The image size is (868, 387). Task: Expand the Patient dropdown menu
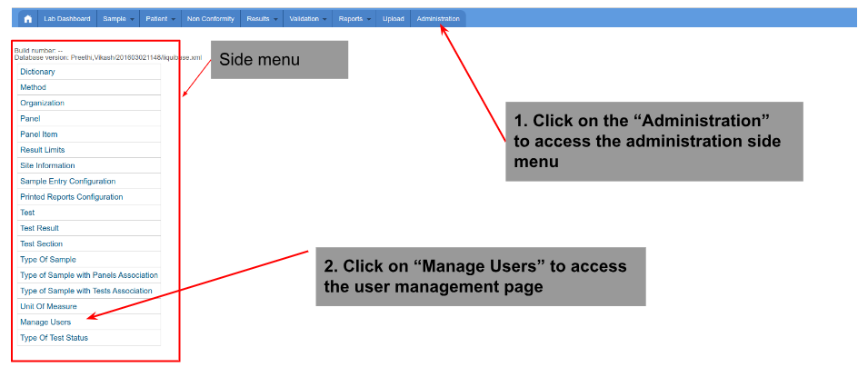[x=161, y=19]
